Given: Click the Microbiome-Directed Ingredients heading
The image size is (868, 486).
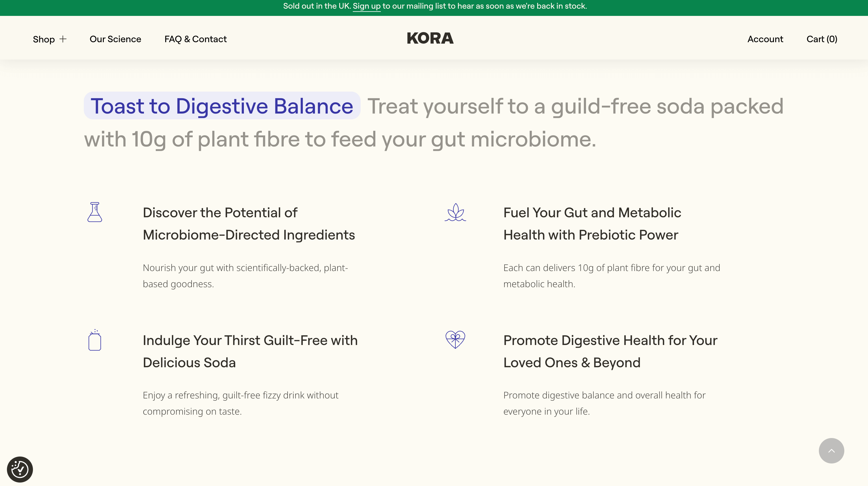Looking at the screenshot, I should click(x=249, y=223).
